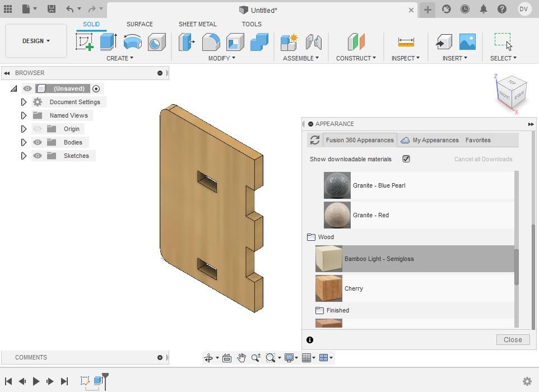Open the INSPECT dropdown menu
This screenshot has height=392, width=539.
click(x=406, y=58)
